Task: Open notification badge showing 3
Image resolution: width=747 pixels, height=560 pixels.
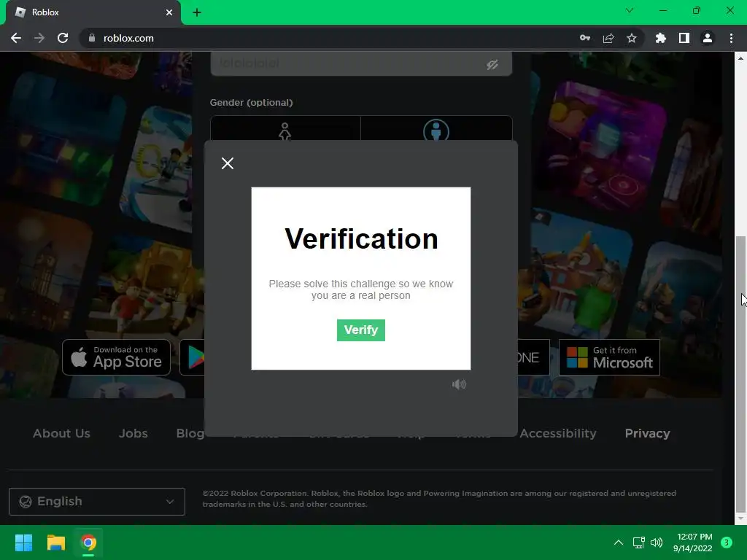Action: point(727,542)
